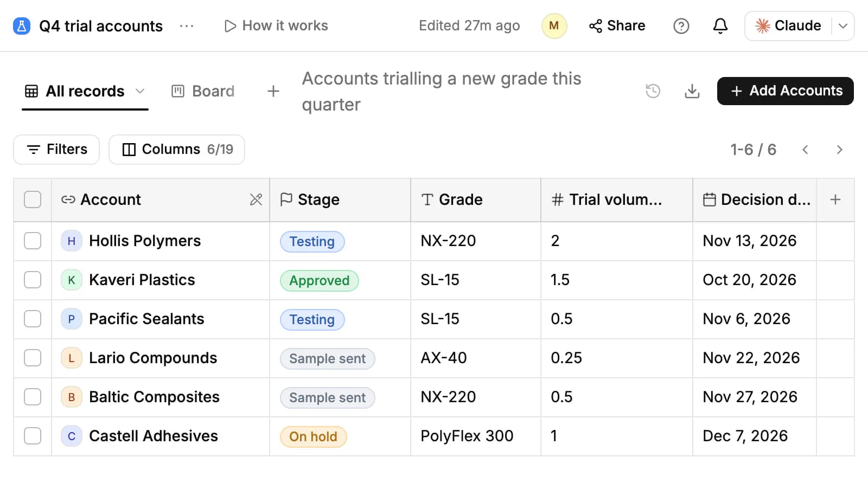Image resolution: width=868 pixels, height=477 pixels.
Task: Click the Decision date column header
Action: (755, 199)
